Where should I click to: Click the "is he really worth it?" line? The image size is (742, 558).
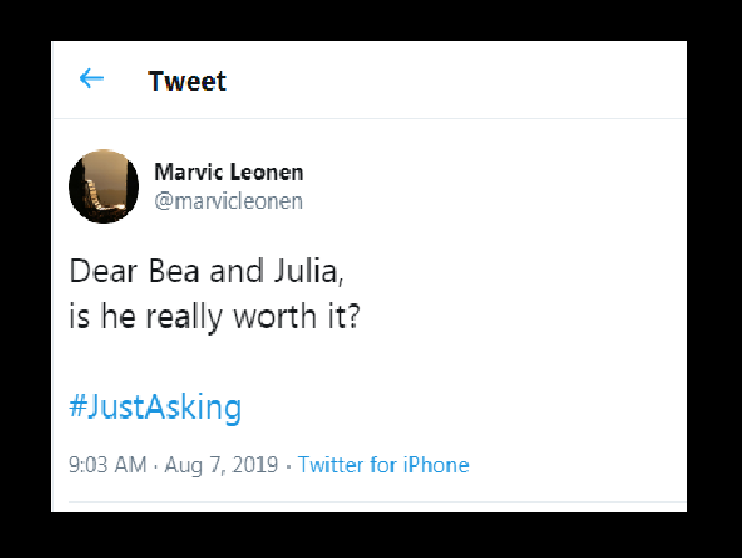point(215,317)
